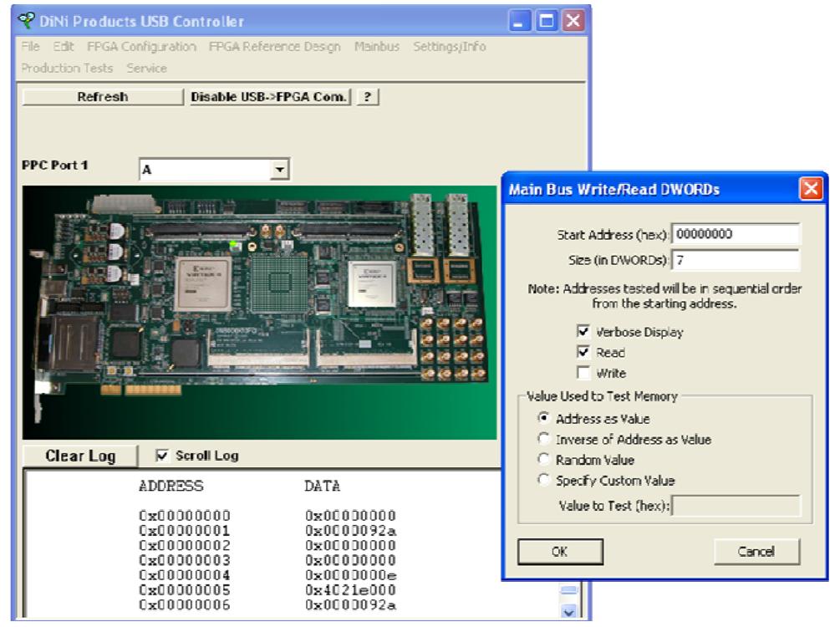This screenshot has width=840, height=627.
Task: Click the Refresh button
Action: [102, 97]
